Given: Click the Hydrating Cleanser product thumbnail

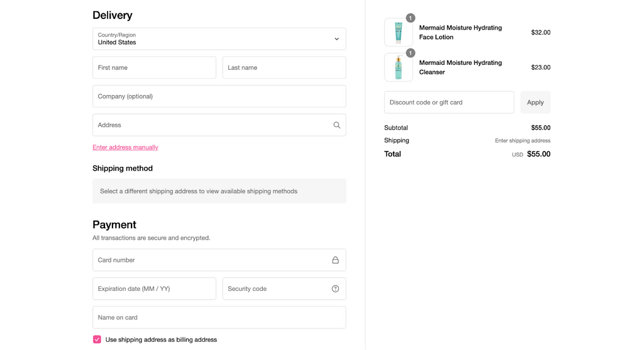Looking at the screenshot, I should click(398, 67).
